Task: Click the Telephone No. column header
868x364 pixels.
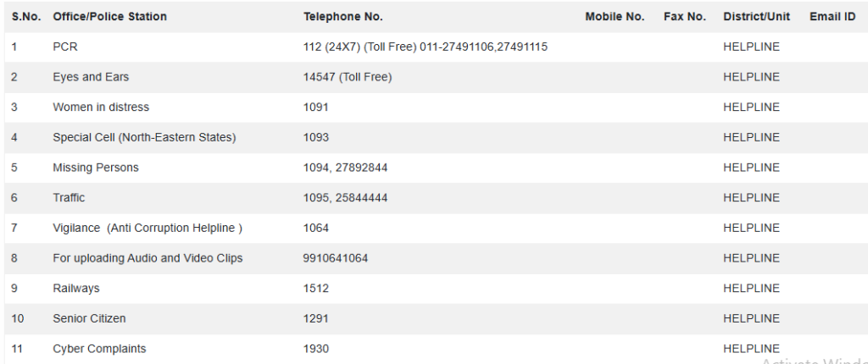Action: pos(342,17)
